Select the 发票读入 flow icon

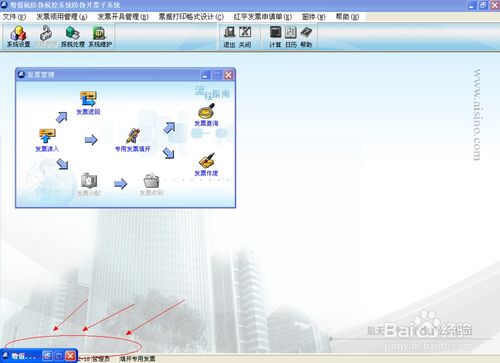(47, 140)
